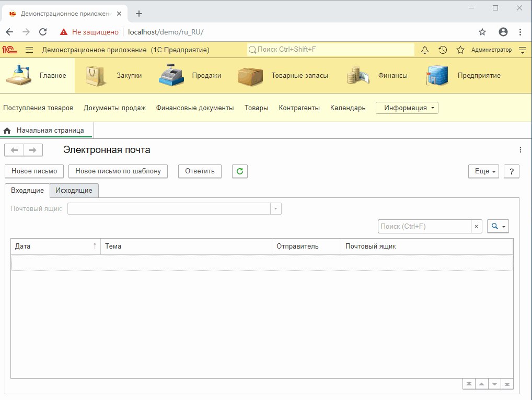The height and width of the screenshot is (400, 532).
Task: Click the Администратор user name
Action: tap(491, 50)
